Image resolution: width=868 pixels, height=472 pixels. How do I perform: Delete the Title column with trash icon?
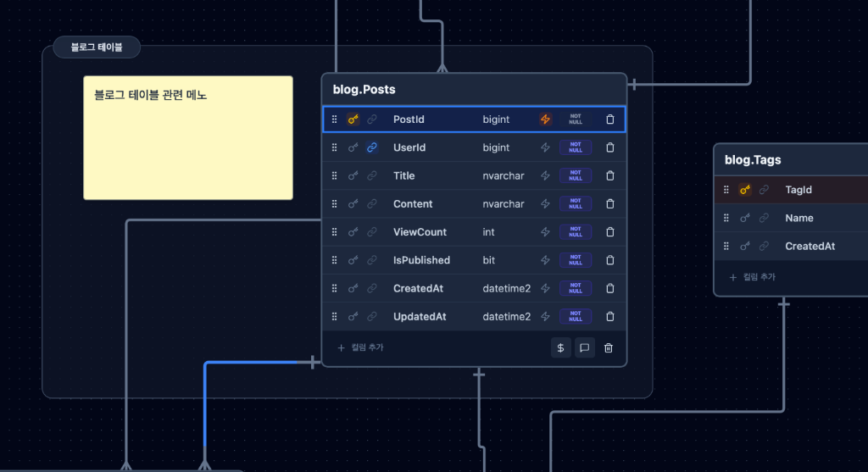click(x=609, y=175)
